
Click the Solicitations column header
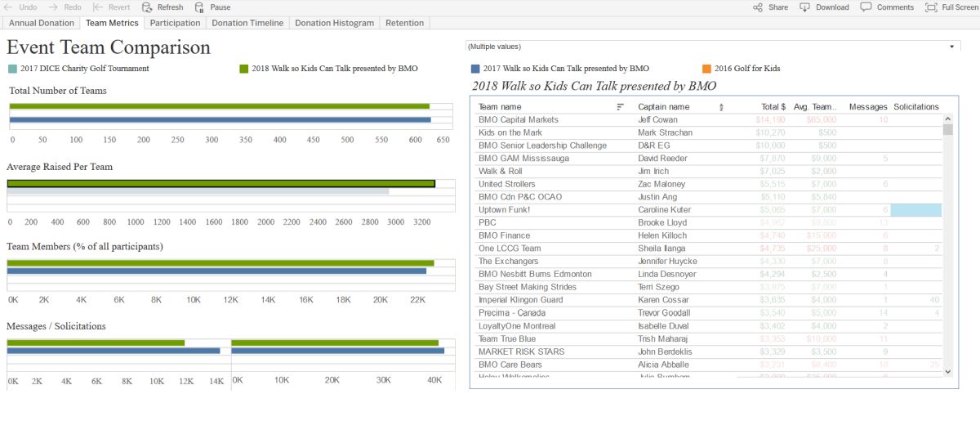(x=916, y=107)
